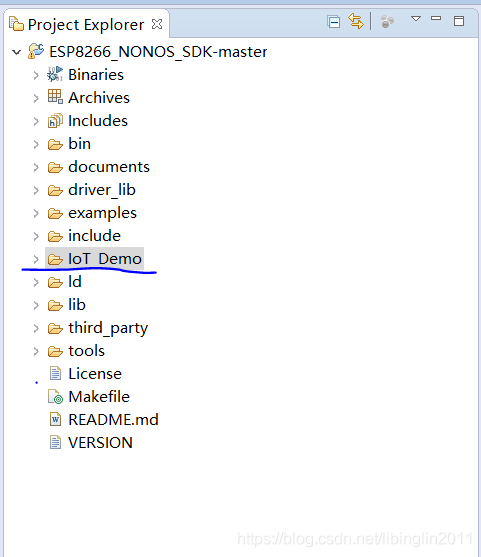This screenshot has width=481, height=557.
Task: Select the ld folder label
Action: 75,282
